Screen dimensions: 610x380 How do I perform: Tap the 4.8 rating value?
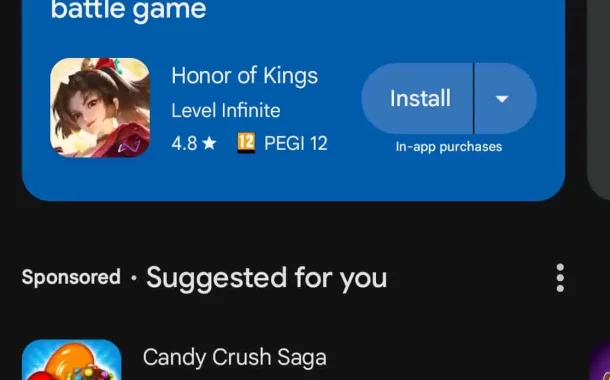pos(184,144)
